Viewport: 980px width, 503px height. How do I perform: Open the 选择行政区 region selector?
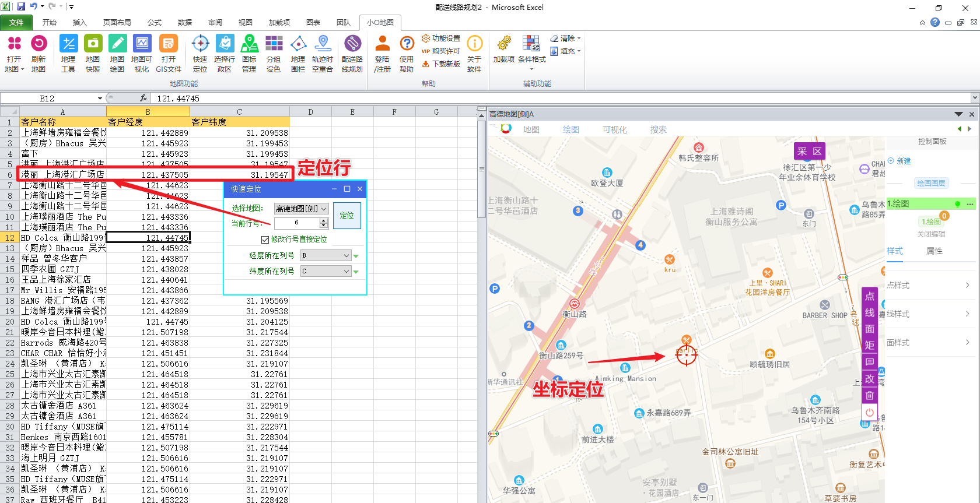225,54
